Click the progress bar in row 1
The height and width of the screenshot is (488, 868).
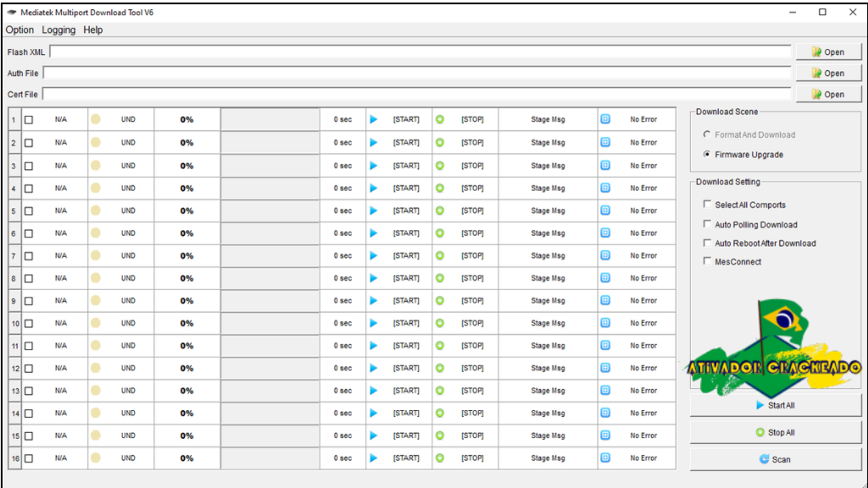coord(270,119)
